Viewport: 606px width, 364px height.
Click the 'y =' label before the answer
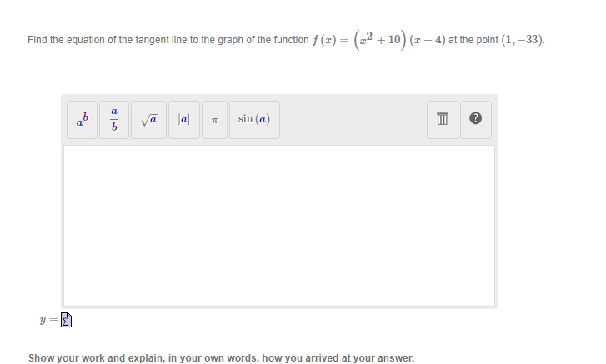[48, 320]
